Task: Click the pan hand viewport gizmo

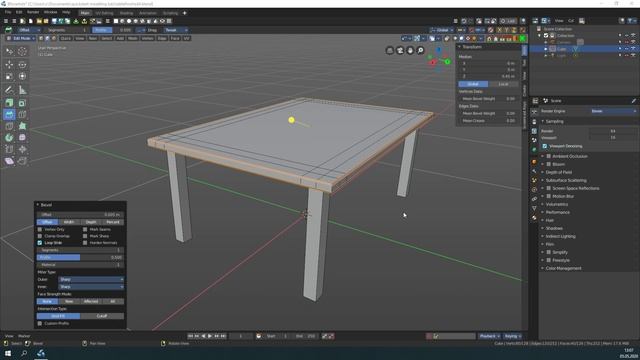Action: pyautogui.click(x=410, y=50)
